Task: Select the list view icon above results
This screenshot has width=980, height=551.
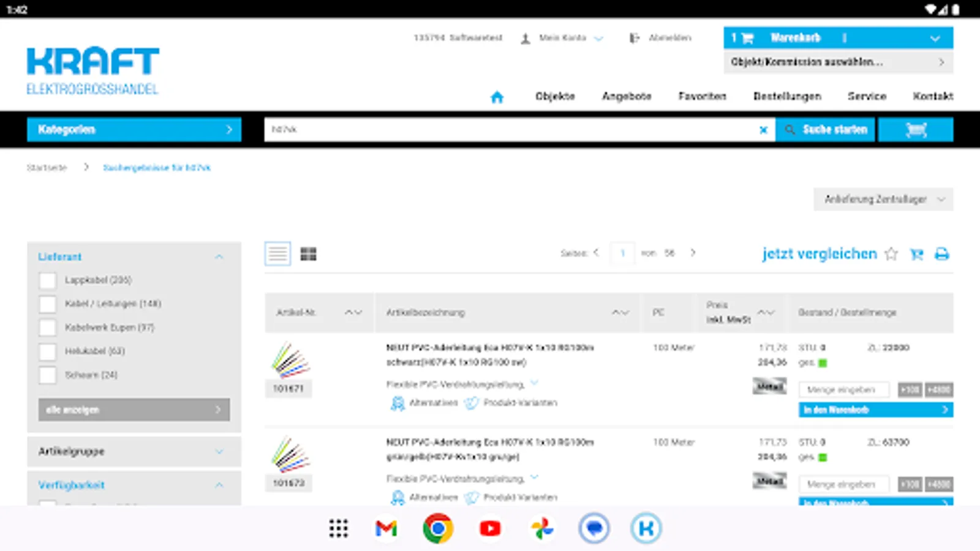Action: [277, 253]
